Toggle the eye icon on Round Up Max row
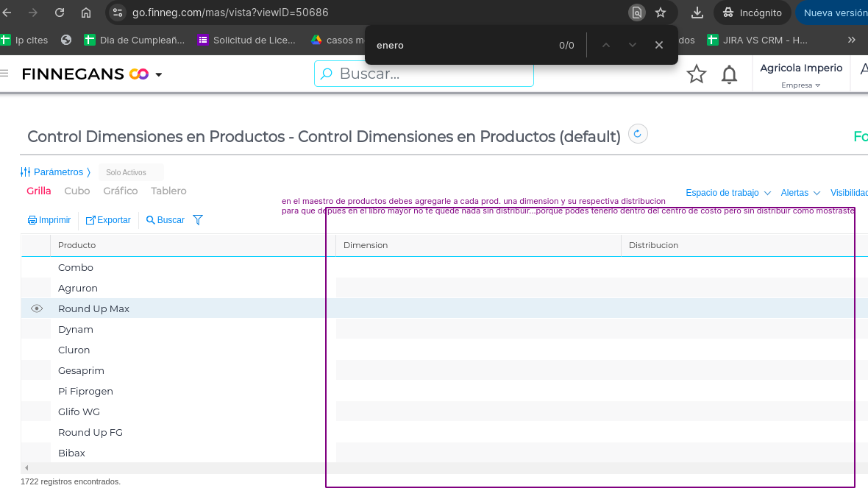The width and height of the screenshot is (868, 491). (37, 308)
